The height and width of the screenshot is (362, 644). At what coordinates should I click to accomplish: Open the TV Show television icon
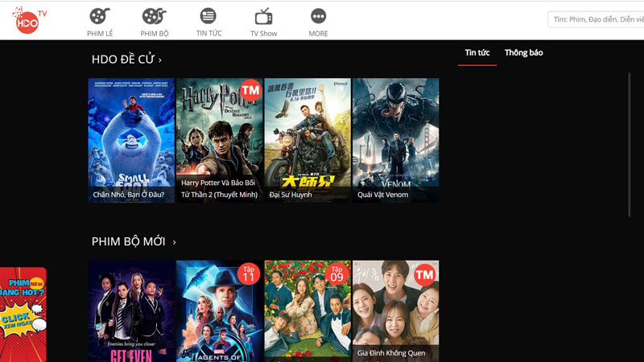click(263, 17)
